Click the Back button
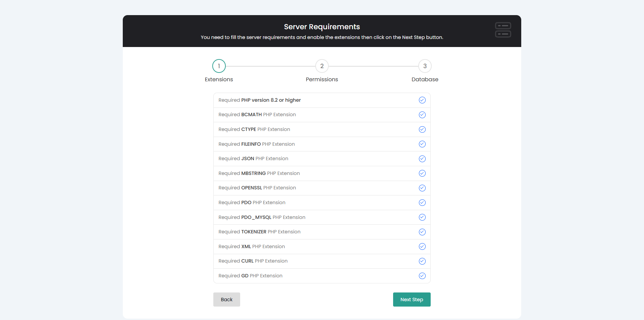 [227, 300]
